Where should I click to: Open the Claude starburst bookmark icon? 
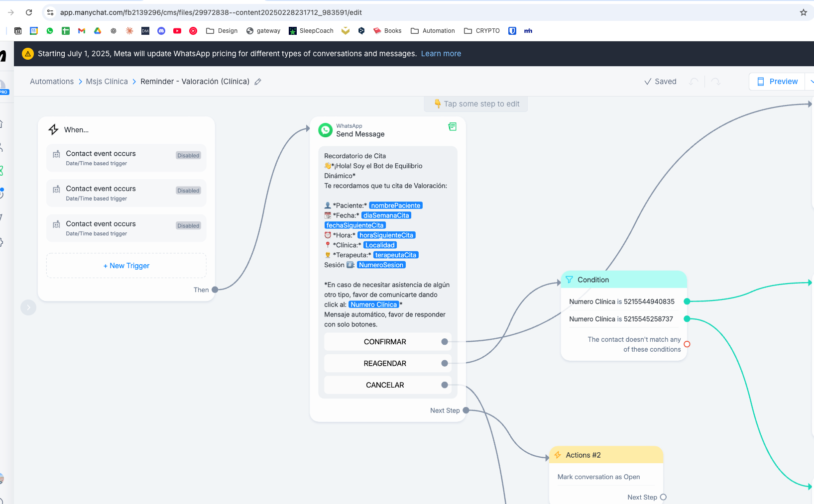coord(129,31)
